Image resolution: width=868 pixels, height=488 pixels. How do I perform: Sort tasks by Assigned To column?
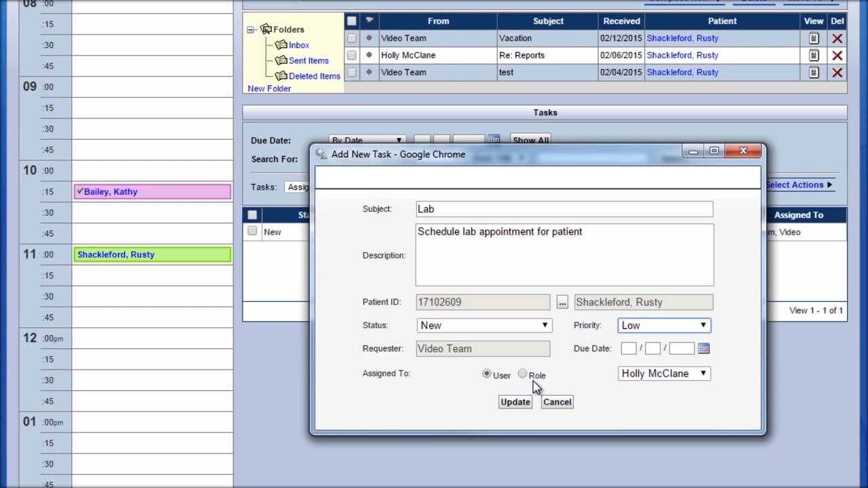[799, 215]
